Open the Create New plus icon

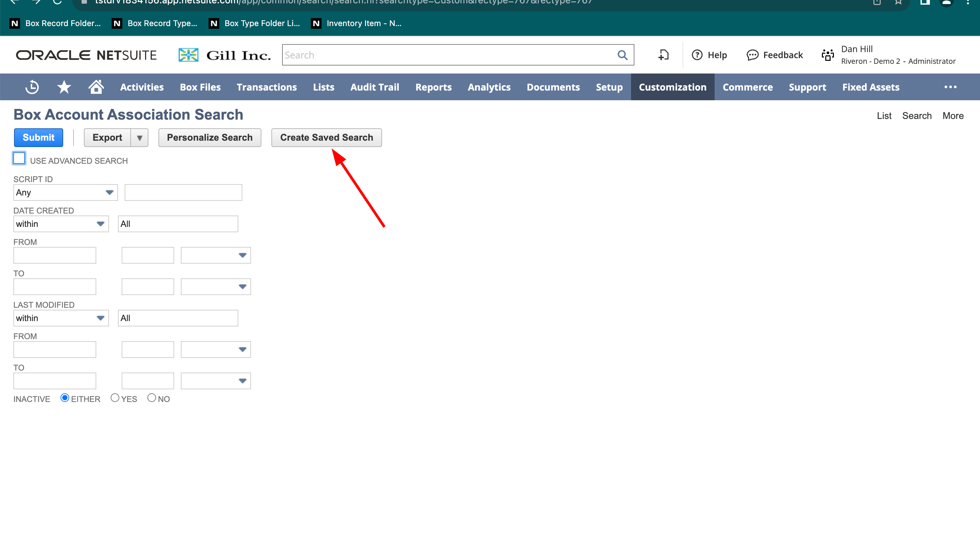click(x=663, y=55)
